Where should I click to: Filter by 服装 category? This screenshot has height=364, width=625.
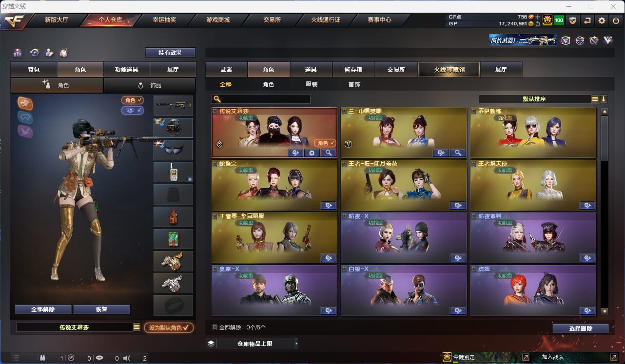click(312, 84)
